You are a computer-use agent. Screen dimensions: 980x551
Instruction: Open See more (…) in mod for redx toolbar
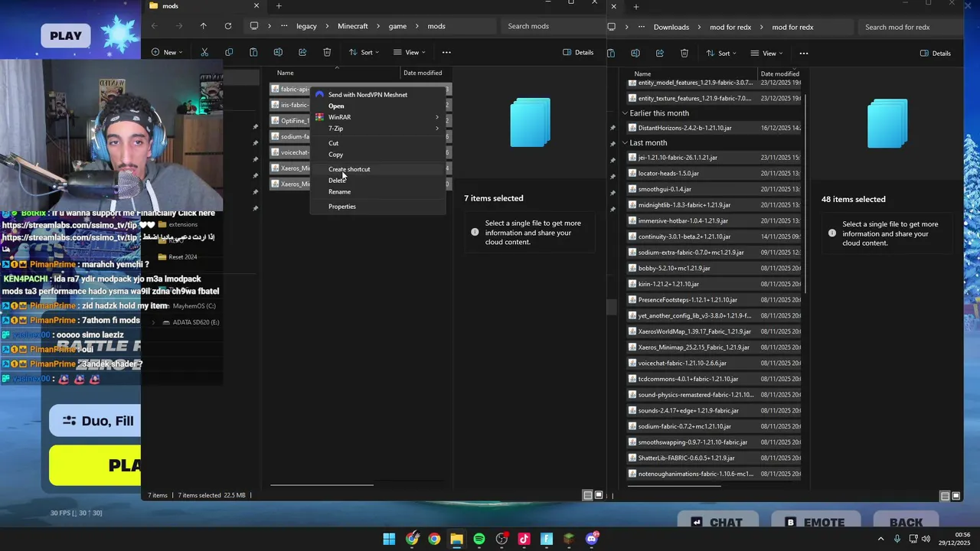click(x=803, y=53)
